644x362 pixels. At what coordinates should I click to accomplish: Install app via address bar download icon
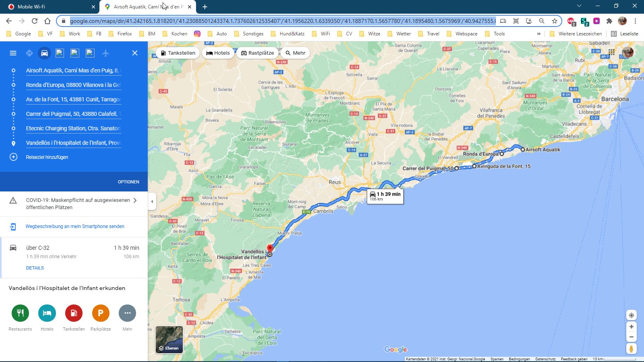(x=529, y=21)
